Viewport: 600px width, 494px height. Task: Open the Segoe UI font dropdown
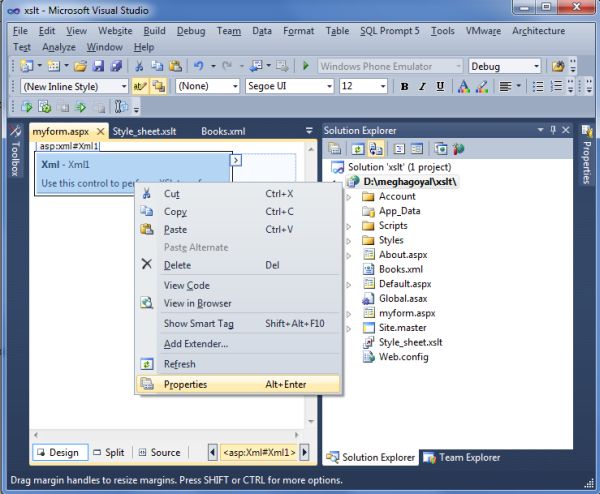[x=329, y=86]
